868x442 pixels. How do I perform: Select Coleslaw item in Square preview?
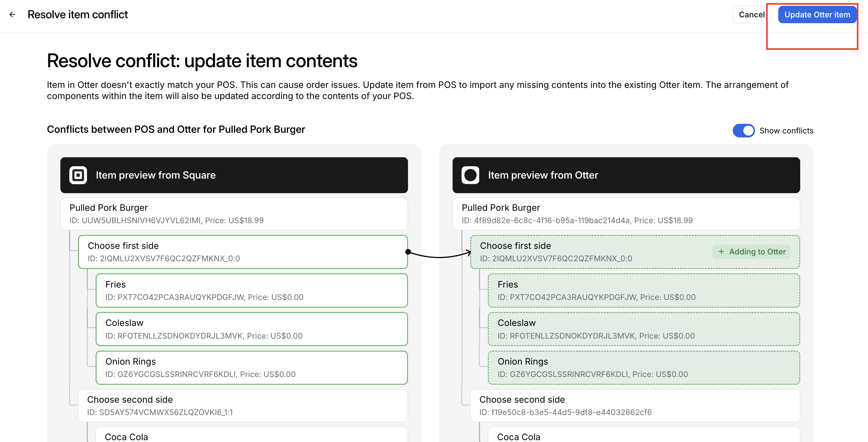tap(252, 329)
